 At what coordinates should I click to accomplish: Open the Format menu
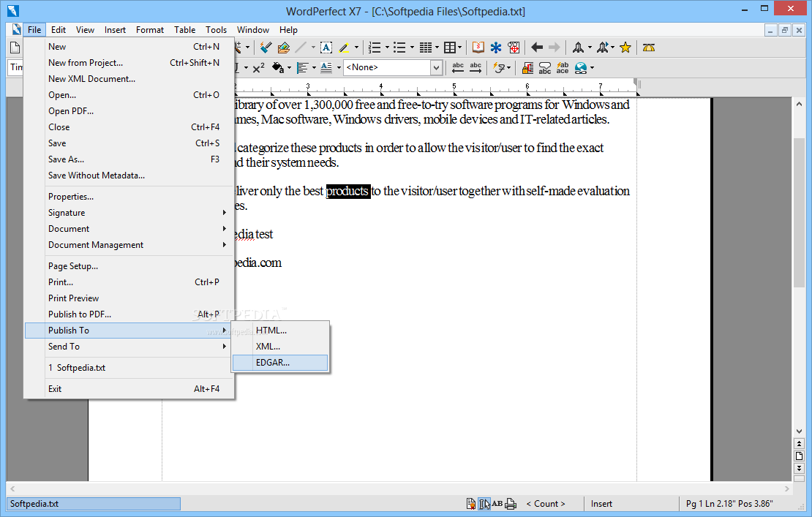(x=150, y=30)
